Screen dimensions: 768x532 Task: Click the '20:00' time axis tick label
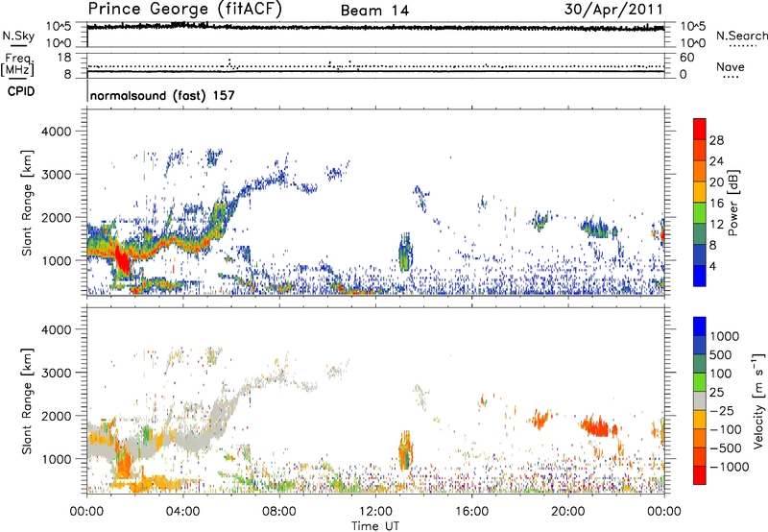pos(568,512)
